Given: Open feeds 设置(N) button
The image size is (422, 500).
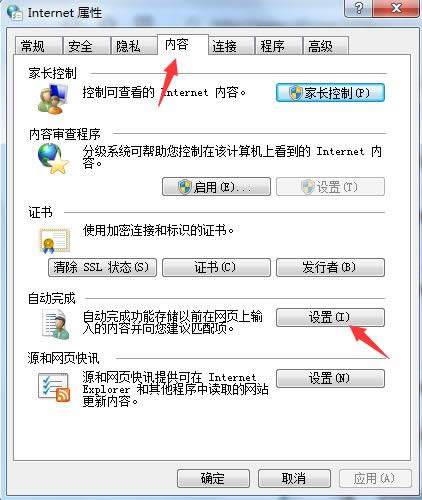Looking at the screenshot, I should click(330, 378).
